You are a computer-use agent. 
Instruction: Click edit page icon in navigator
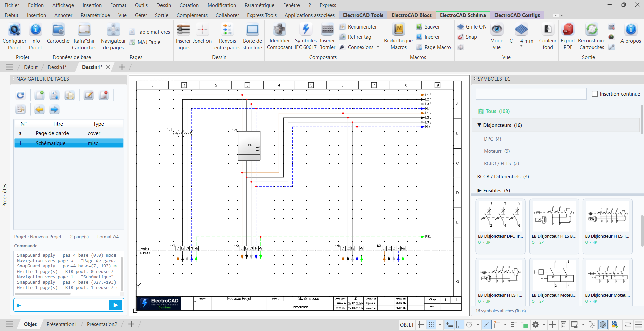(x=88, y=95)
